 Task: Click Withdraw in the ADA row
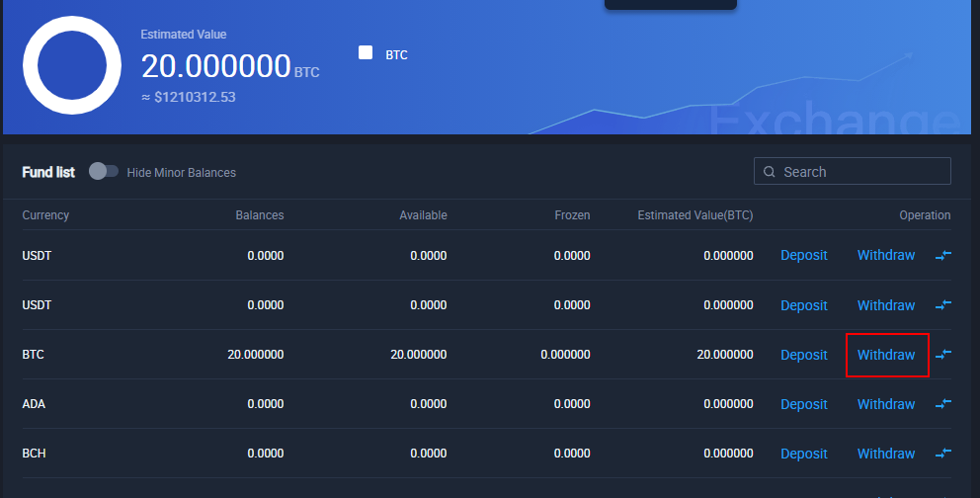point(886,404)
